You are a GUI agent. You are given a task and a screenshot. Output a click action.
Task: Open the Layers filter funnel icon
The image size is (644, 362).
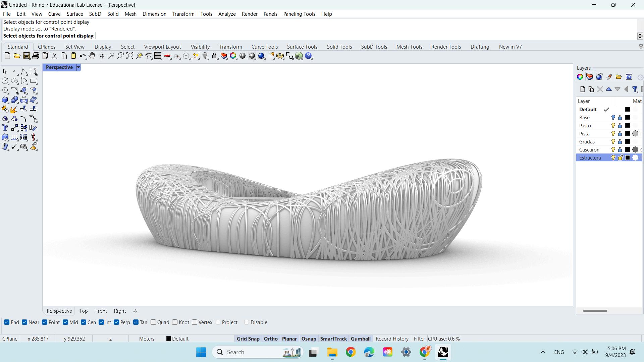(635, 89)
